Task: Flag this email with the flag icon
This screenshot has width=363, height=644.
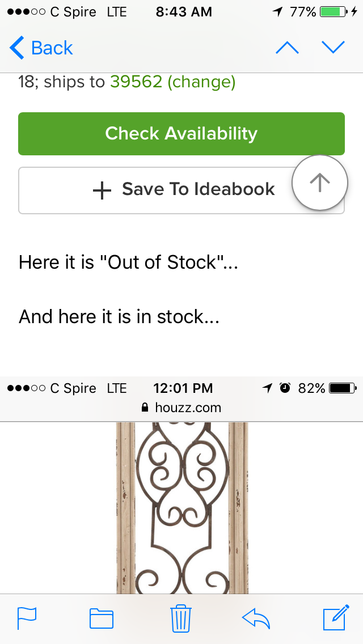Action: [27, 618]
